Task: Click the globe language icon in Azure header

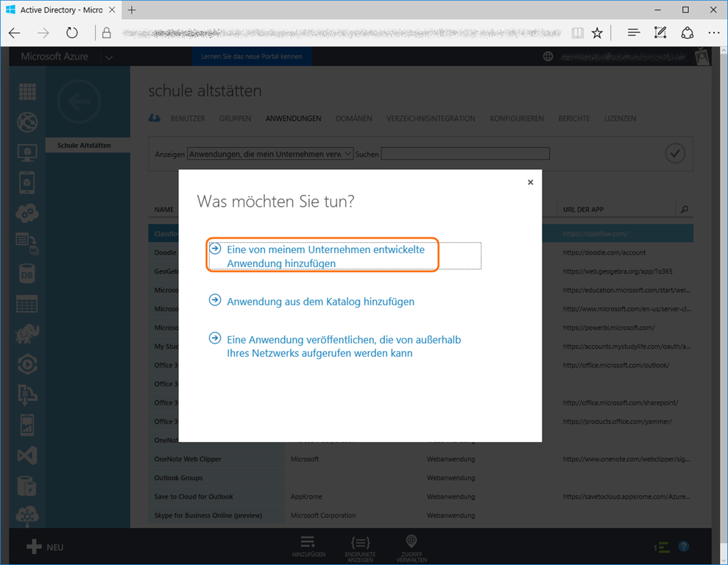Action: tap(548, 57)
